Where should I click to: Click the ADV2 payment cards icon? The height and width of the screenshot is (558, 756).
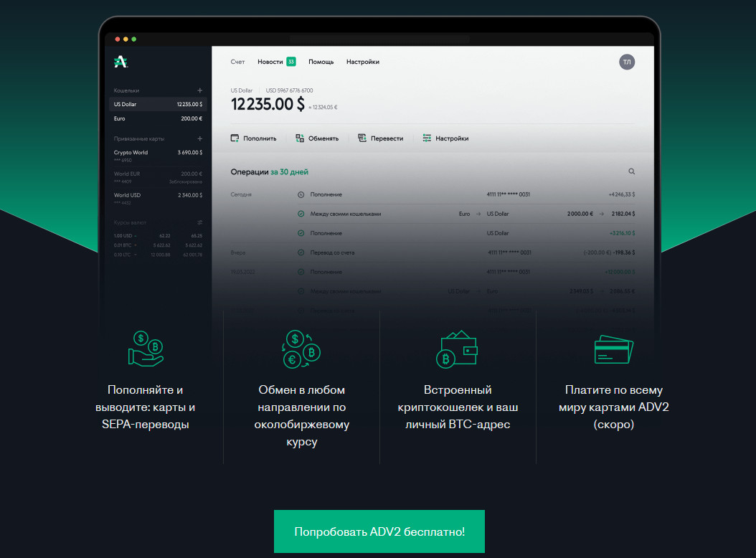pos(613,349)
